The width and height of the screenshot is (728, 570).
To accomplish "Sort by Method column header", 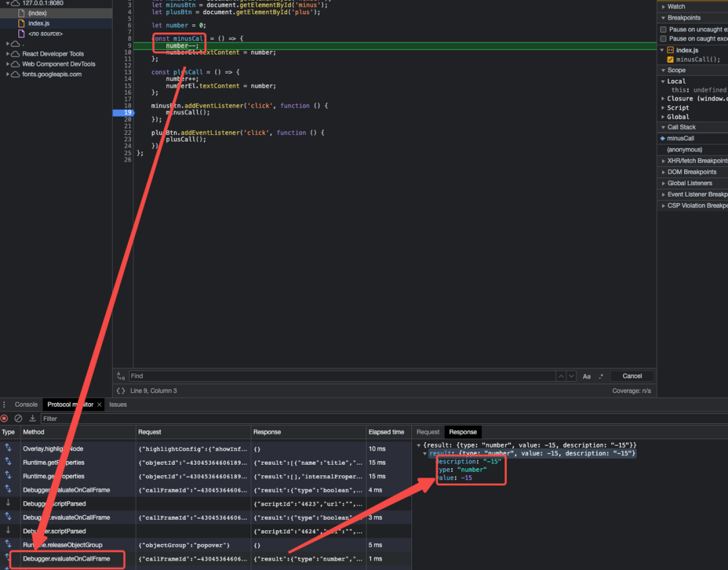I will [x=78, y=432].
